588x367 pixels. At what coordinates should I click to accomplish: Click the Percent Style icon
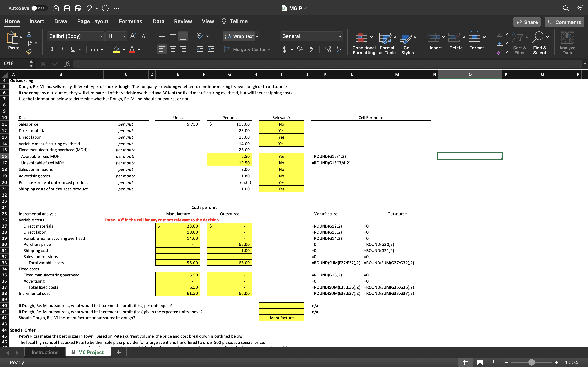pos(300,50)
